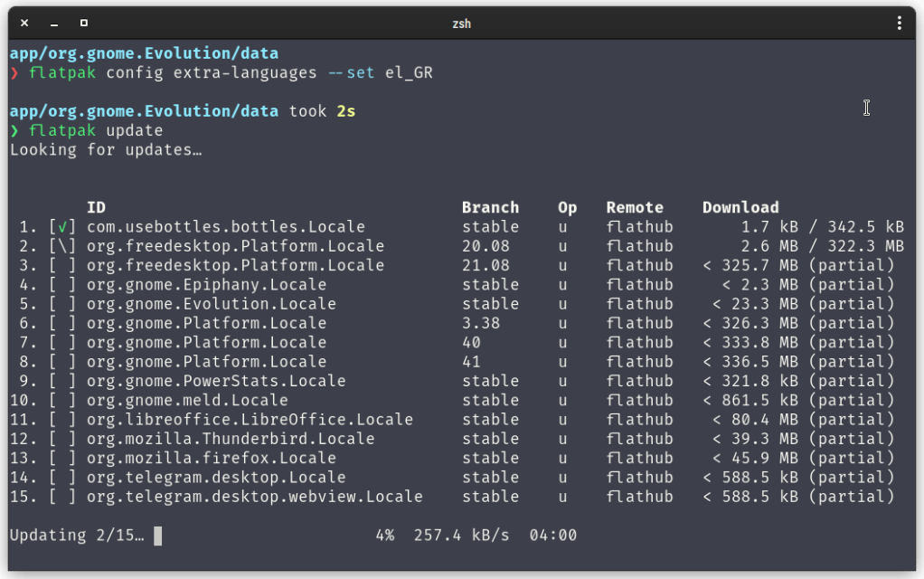924x579 pixels.
Task: Click the 4% progress indicator
Action: point(385,536)
